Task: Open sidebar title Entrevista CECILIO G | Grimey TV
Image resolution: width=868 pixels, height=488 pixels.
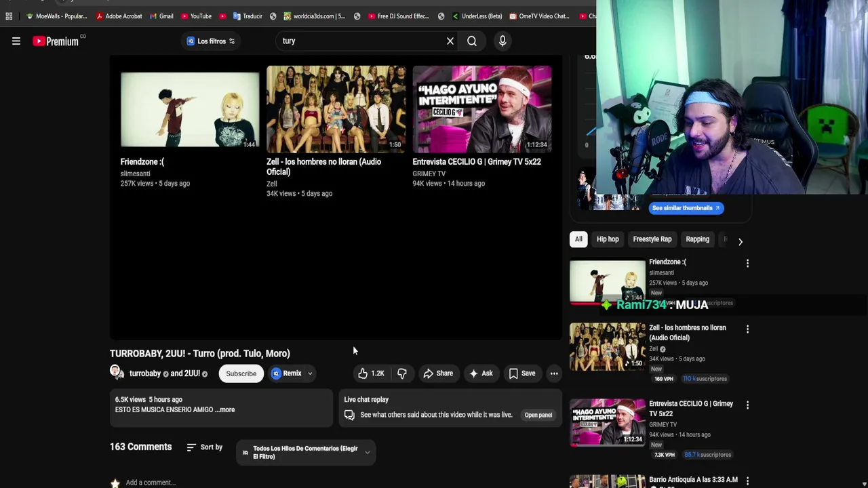Action: click(x=691, y=409)
